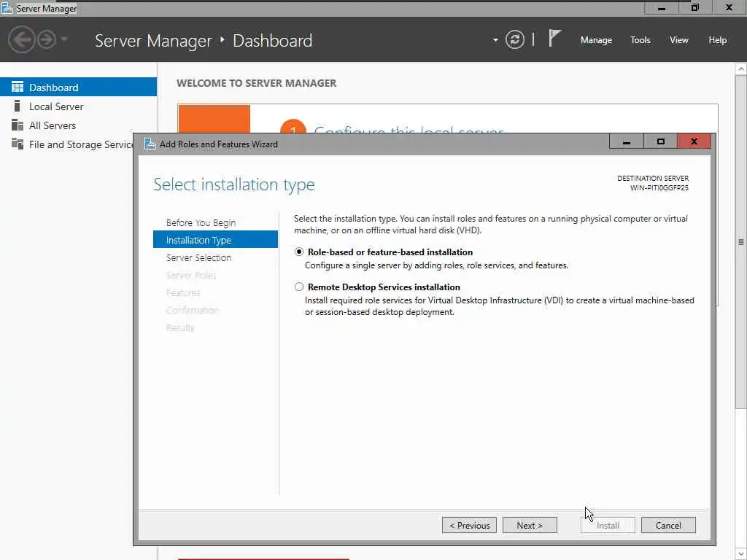Select All Servers in the left navigation
Viewport: 747px width, 560px height.
pyautogui.click(x=78, y=125)
